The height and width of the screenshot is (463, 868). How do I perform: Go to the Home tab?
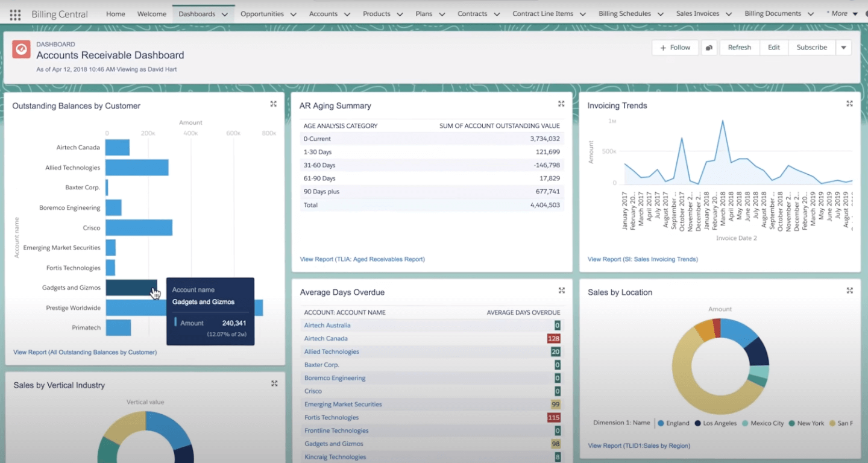[x=116, y=14]
